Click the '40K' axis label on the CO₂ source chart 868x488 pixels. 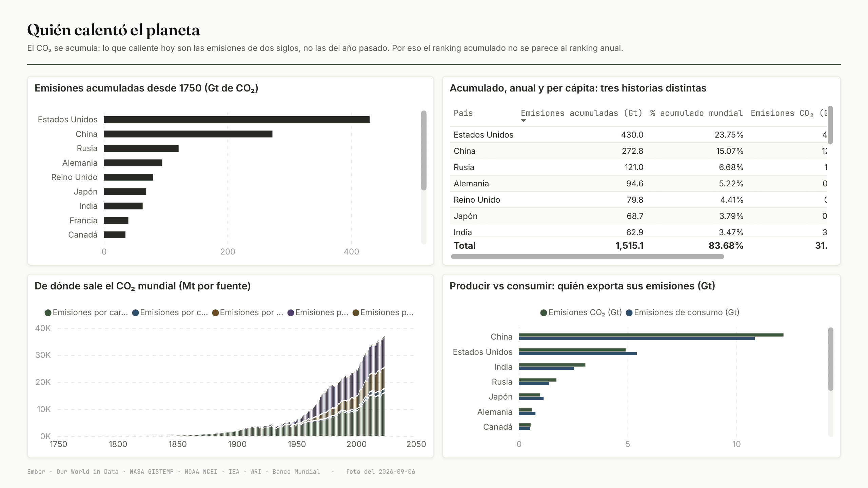pyautogui.click(x=43, y=328)
